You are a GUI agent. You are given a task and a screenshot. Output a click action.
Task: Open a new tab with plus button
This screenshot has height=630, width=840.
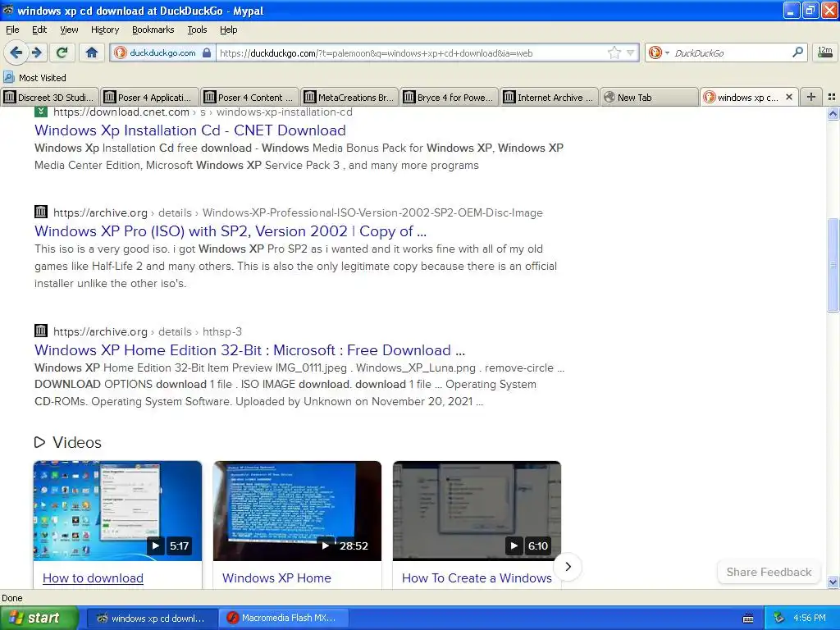pyautogui.click(x=811, y=97)
